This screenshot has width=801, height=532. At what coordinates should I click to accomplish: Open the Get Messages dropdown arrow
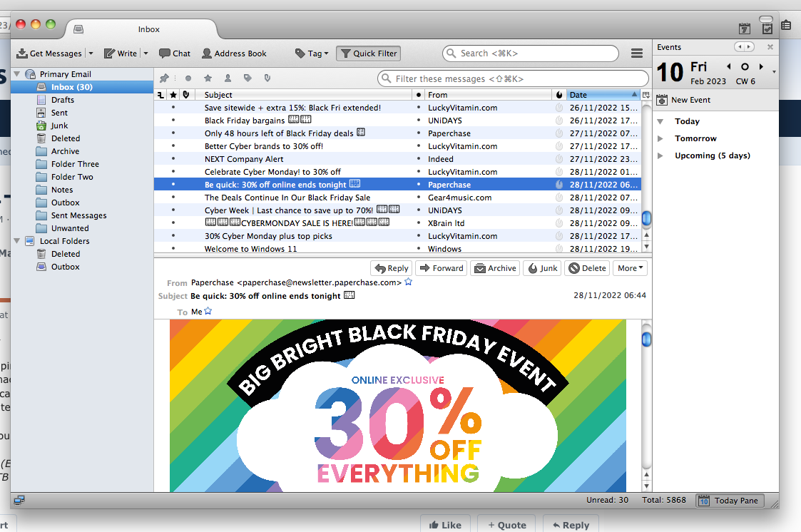(x=91, y=53)
